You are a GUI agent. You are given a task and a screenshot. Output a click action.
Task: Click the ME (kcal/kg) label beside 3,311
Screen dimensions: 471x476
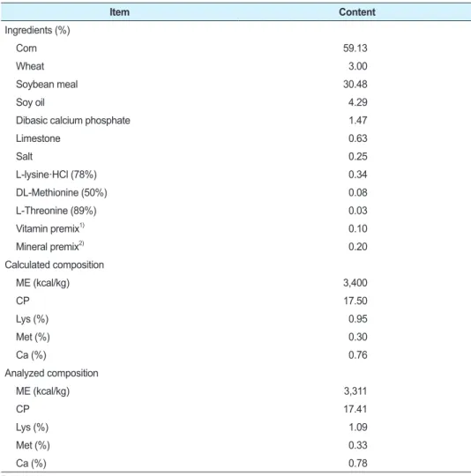43,391
